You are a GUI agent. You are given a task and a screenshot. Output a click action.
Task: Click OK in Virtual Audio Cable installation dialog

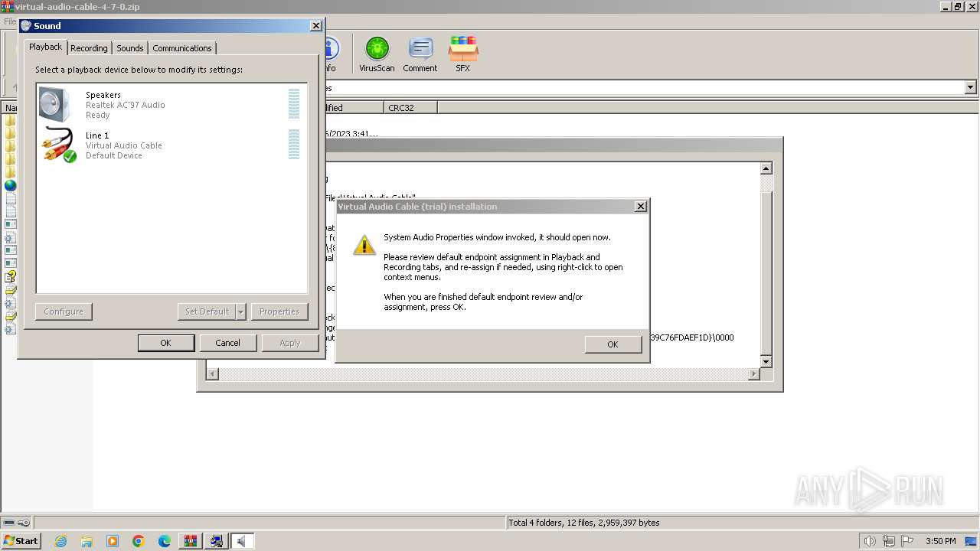tap(612, 344)
